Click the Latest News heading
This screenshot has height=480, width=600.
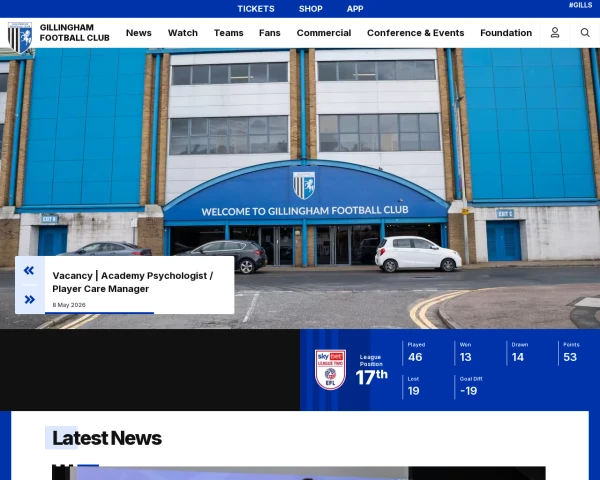107,438
